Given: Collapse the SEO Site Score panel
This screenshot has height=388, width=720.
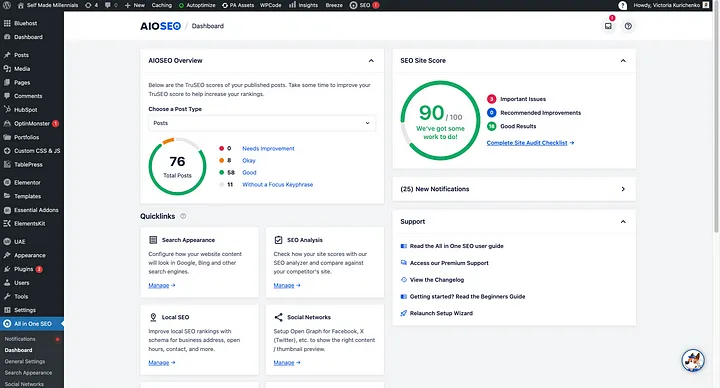Looking at the screenshot, I should pyautogui.click(x=623, y=61).
